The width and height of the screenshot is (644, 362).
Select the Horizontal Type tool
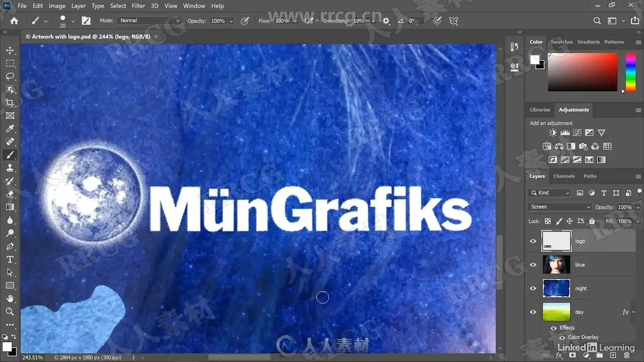point(10,259)
